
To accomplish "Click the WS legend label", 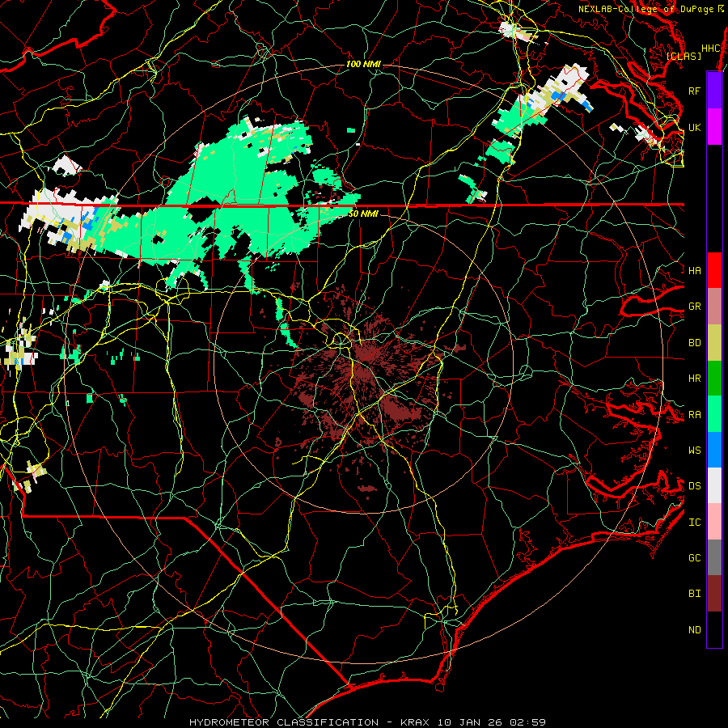I will coord(695,450).
